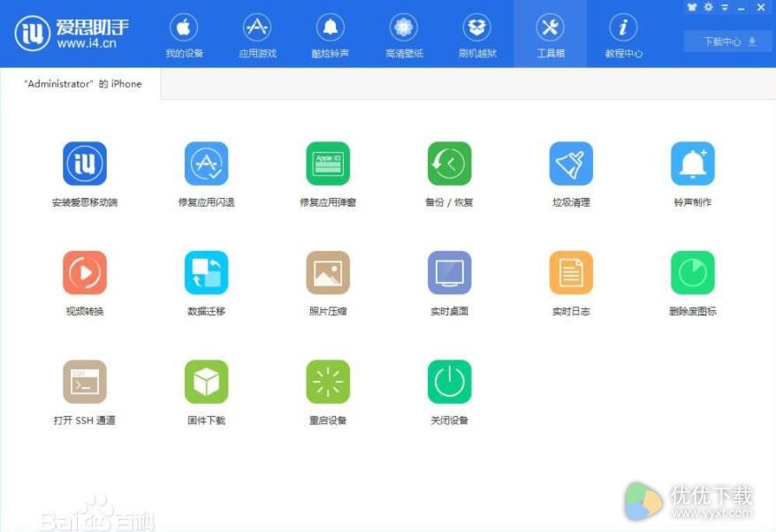
Task: Select the "Administrator" 的 iPhone device tab
Action: tap(82, 84)
